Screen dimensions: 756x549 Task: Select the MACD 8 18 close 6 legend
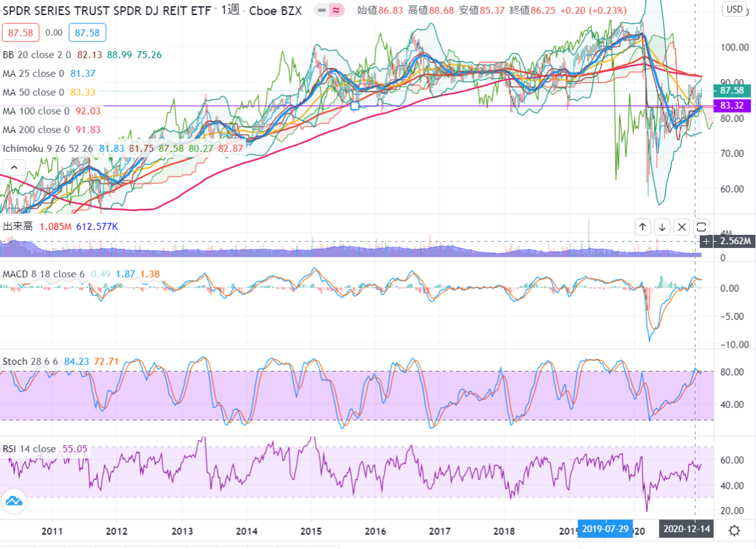43,274
